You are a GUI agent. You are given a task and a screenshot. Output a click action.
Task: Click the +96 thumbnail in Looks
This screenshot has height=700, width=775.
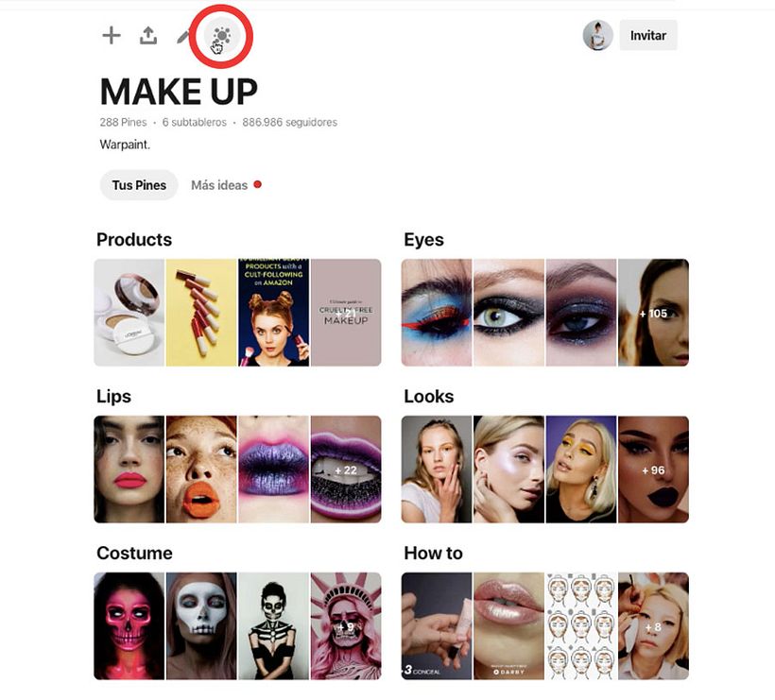(653, 470)
